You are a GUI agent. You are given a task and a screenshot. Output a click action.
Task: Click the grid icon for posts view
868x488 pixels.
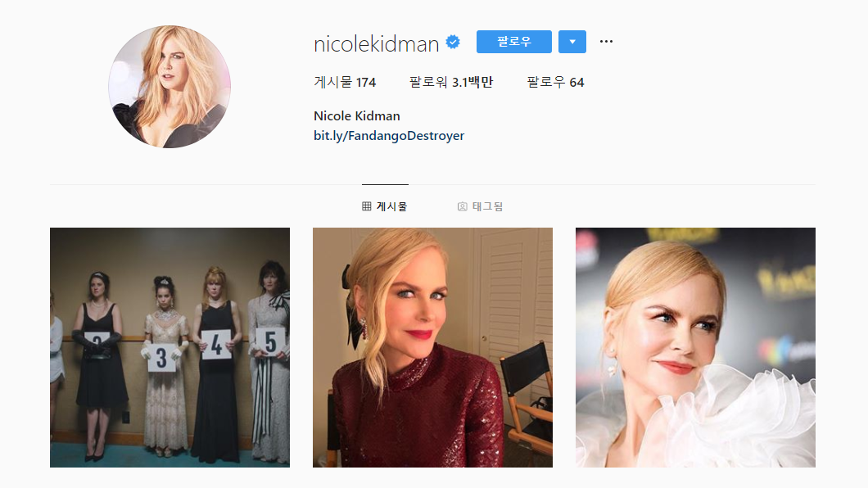(367, 206)
